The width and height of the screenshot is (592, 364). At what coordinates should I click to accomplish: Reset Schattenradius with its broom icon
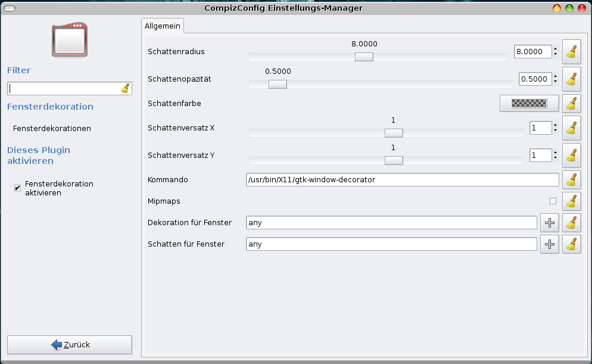(x=571, y=52)
